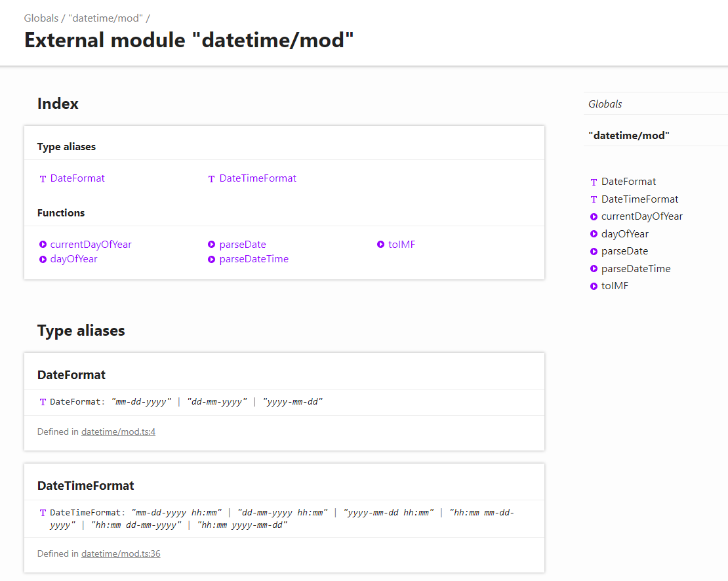Click the function icon next to toIMF
Screen dimensions: 728x581
tap(381, 244)
